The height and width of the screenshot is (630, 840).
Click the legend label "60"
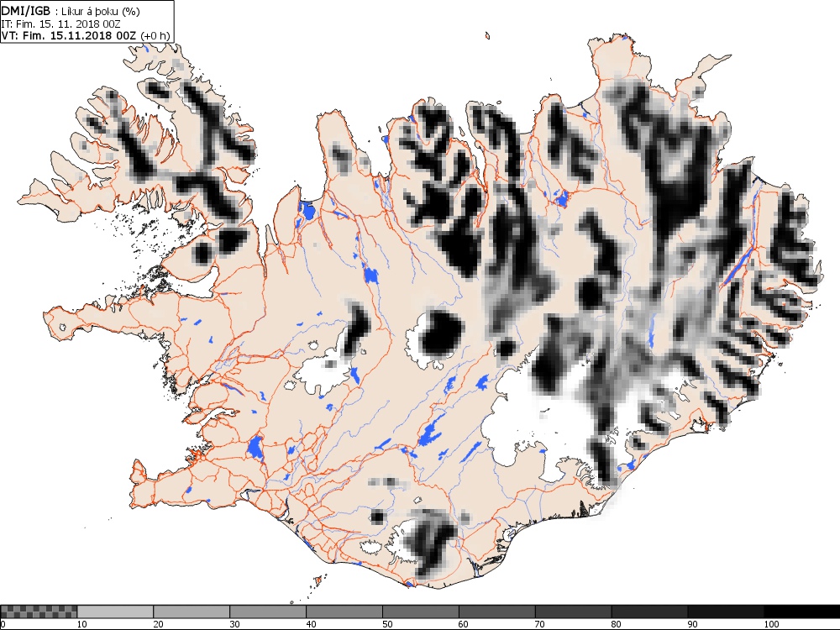pos(464,624)
